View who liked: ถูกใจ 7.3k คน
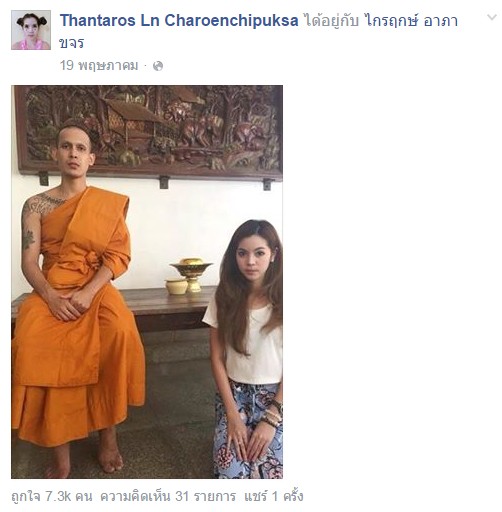Screen dimensions: 502x512 click(52, 496)
